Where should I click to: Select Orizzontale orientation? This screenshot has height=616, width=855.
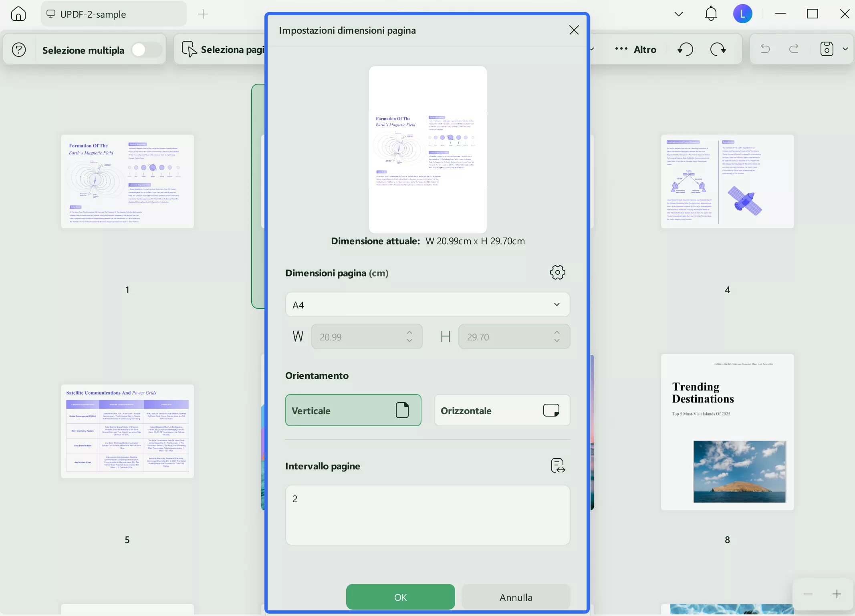pos(502,410)
